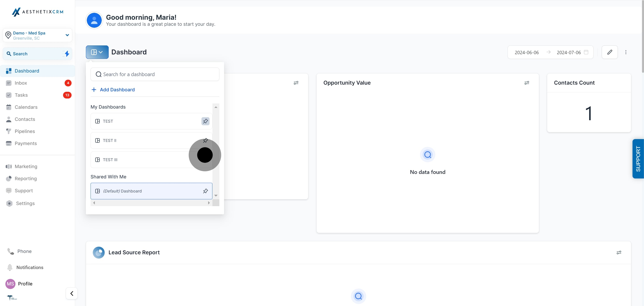Toggle the pin for TEST II dashboard
This screenshot has width=644, height=306.
[205, 140]
